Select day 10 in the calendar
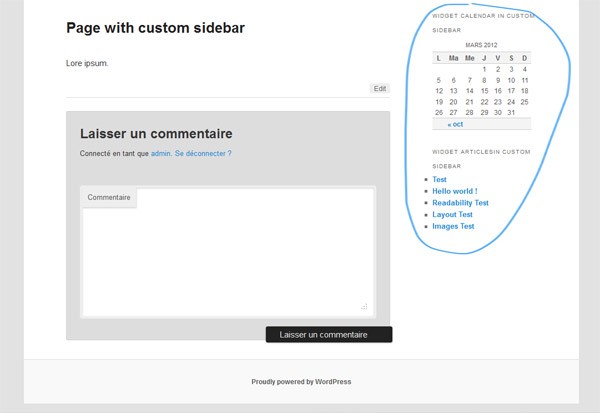Image resolution: width=600 pixels, height=413 pixels. (x=511, y=80)
